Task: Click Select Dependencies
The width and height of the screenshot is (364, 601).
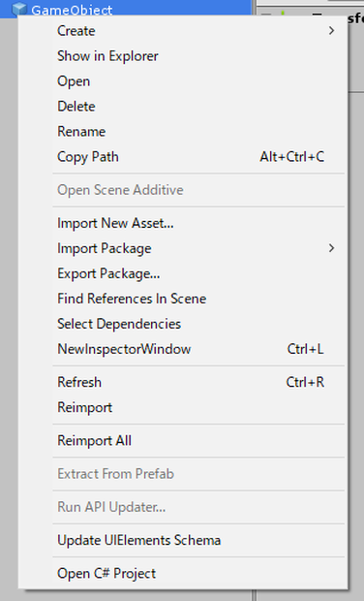Action: point(198,324)
